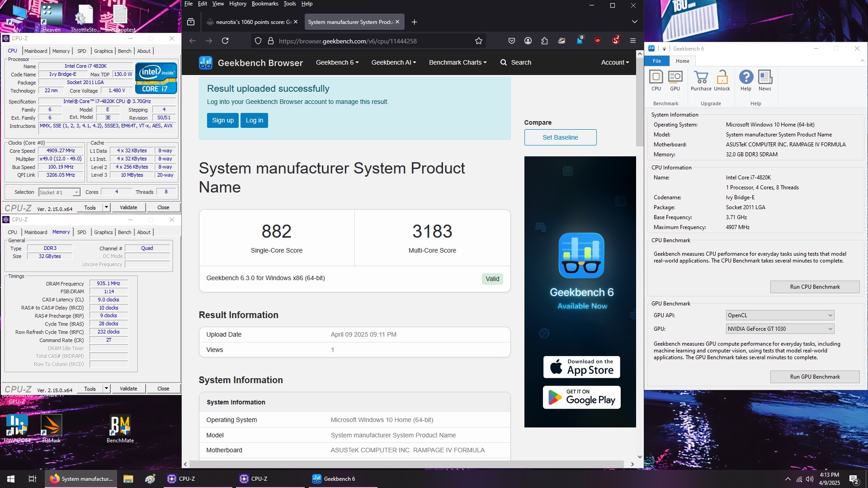This screenshot has width=868, height=488.
Task: Click the CPU benchmark icon in Geekbench 6 ribbon
Action: (656, 80)
